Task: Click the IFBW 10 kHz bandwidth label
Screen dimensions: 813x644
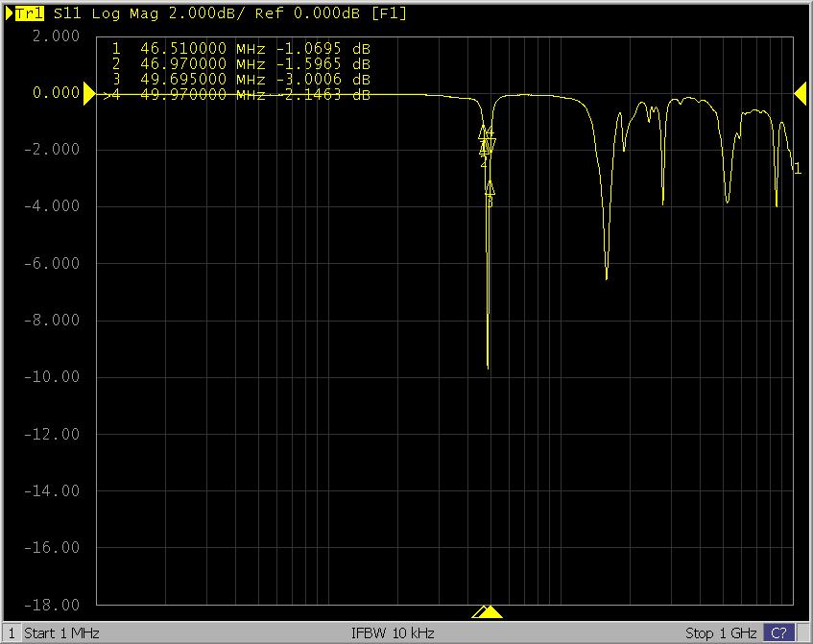Action: coord(394,633)
